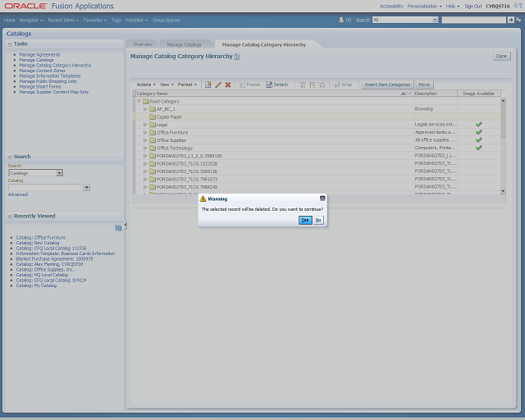Click the Advanced search link
525x420 pixels.
click(x=18, y=194)
